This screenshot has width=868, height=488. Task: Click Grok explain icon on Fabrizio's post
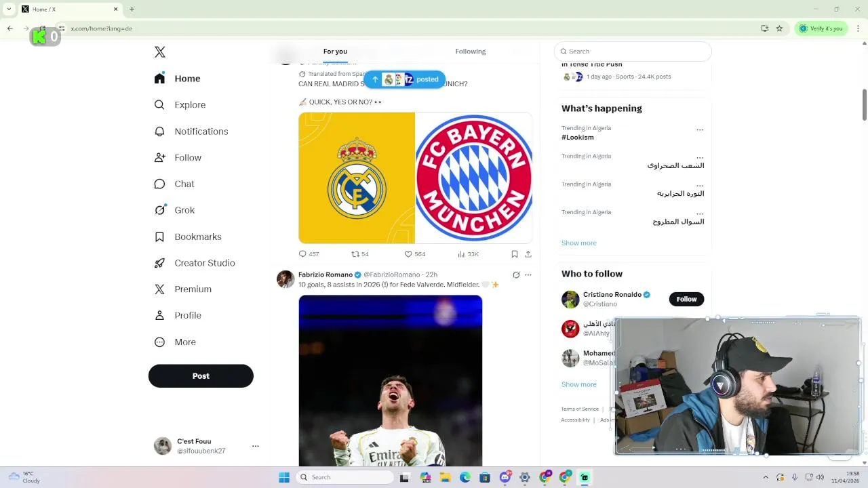(516, 274)
